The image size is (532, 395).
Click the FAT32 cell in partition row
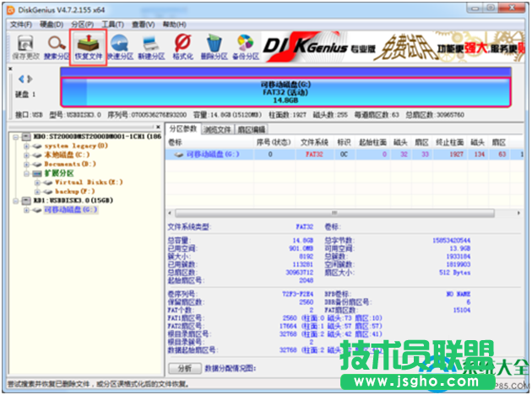pos(314,154)
